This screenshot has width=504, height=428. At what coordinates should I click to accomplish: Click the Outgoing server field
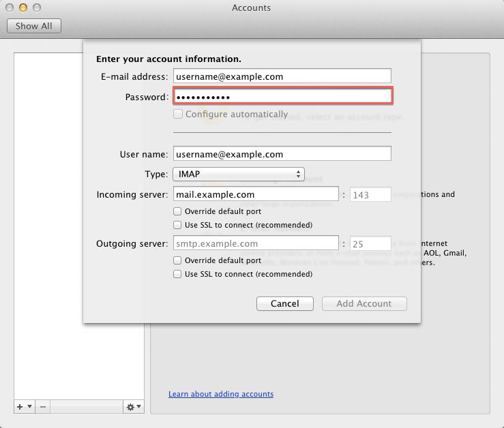point(256,243)
